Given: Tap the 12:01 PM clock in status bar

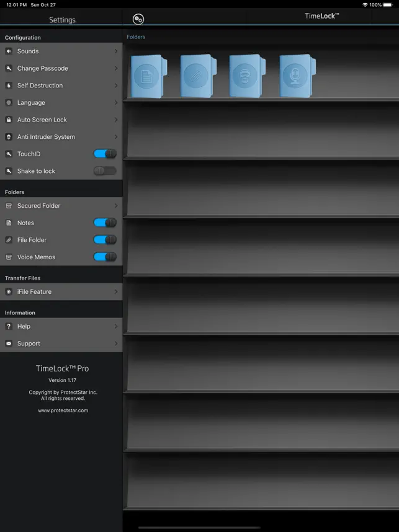Looking at the screenshot, I should 16,5.
